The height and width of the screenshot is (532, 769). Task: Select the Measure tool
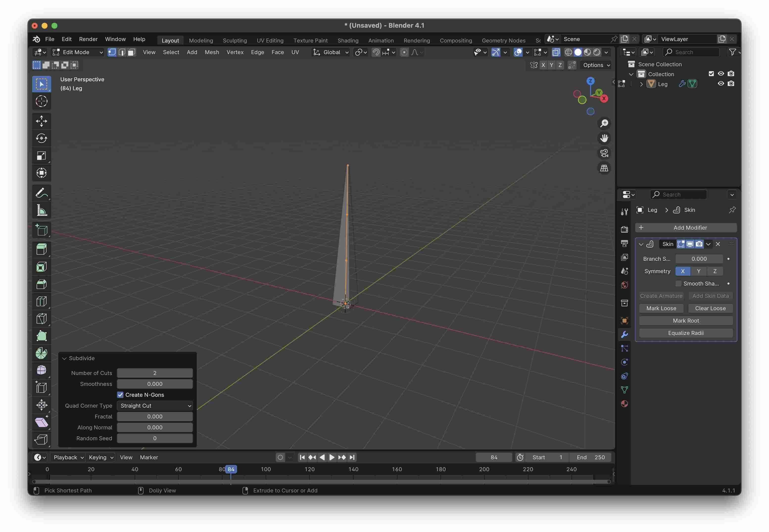pyautogui.click(x=41, y=210)
